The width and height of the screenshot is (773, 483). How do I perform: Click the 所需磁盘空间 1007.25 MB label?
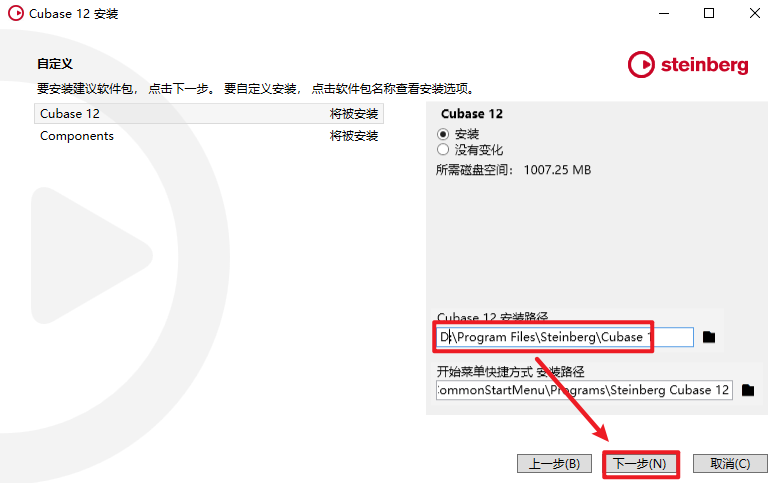513,170
